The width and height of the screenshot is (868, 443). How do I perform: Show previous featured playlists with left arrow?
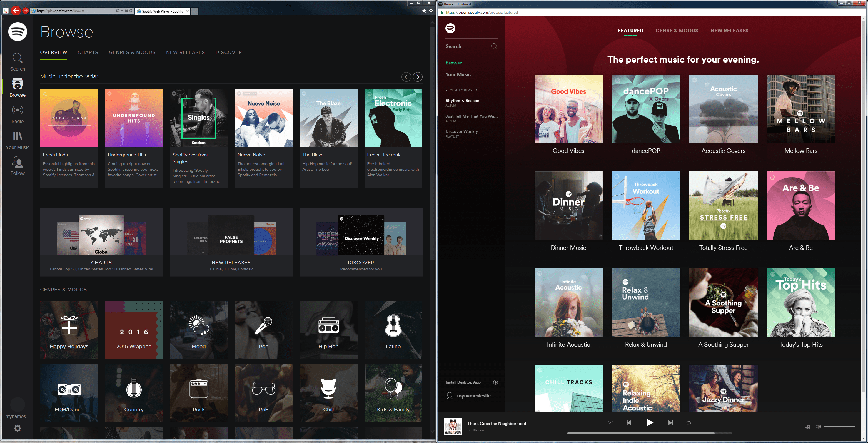click(406, 77)
